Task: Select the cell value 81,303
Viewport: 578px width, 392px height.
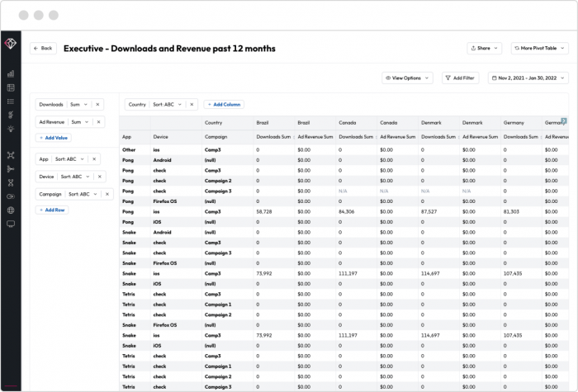Action: tap(511, 212)
